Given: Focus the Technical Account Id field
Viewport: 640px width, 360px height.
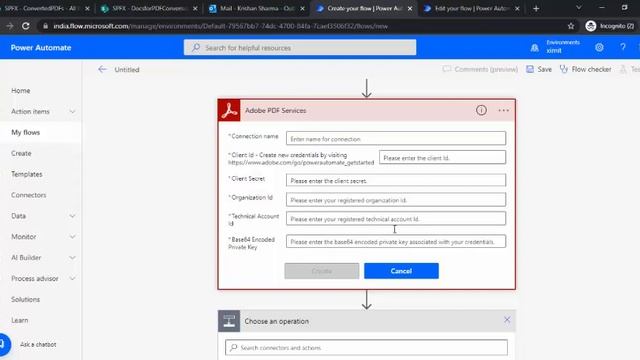Looking at the screenshot, I should coord(396,219).
